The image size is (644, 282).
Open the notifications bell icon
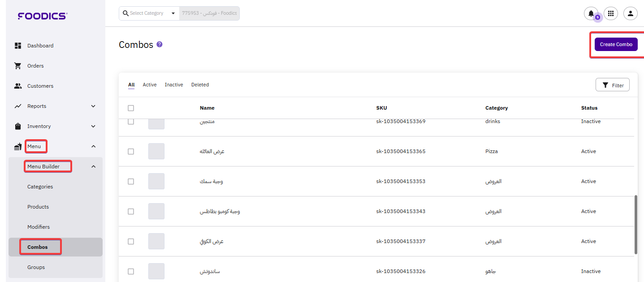coord(591,13)
